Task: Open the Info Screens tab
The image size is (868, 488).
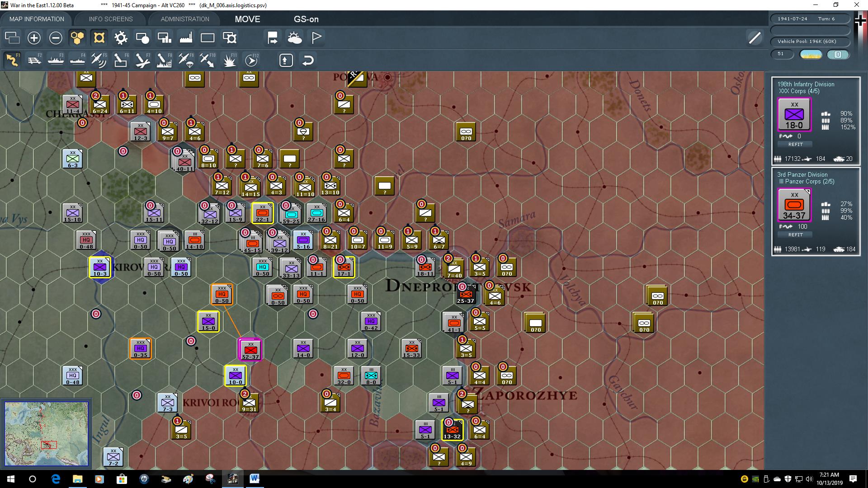Action: pos(111,19)
